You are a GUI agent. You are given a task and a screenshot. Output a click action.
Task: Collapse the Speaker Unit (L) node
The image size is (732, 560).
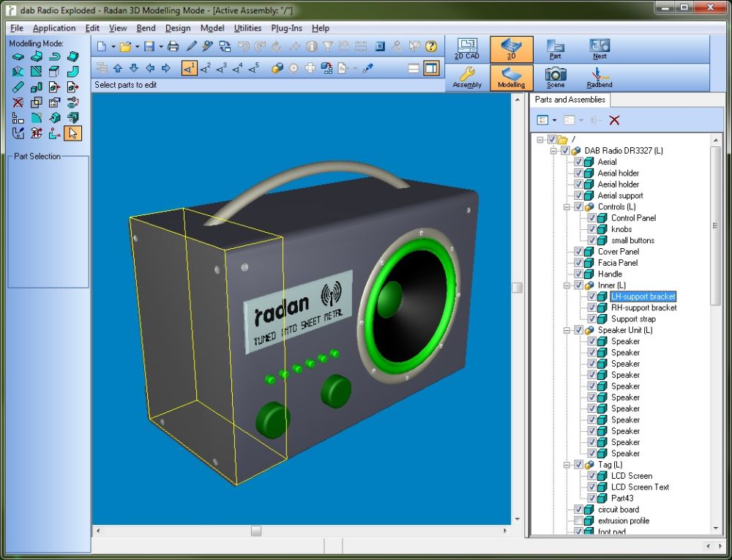coord(567,330)
